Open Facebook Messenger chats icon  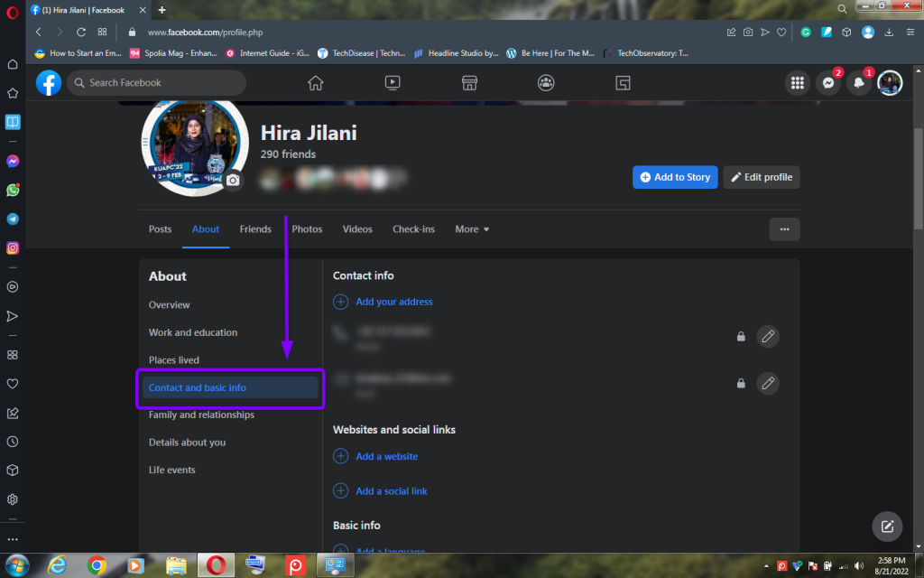[x=827, y=83]
